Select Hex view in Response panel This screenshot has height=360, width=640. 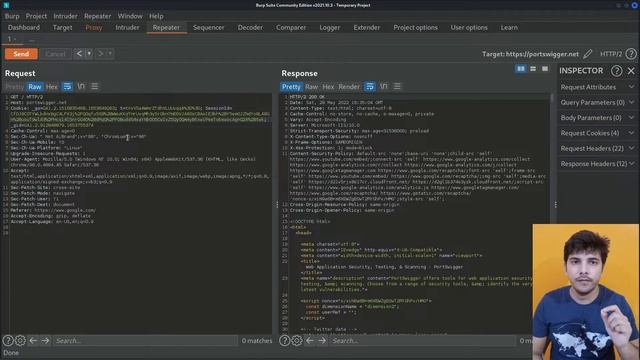(328, 87)
